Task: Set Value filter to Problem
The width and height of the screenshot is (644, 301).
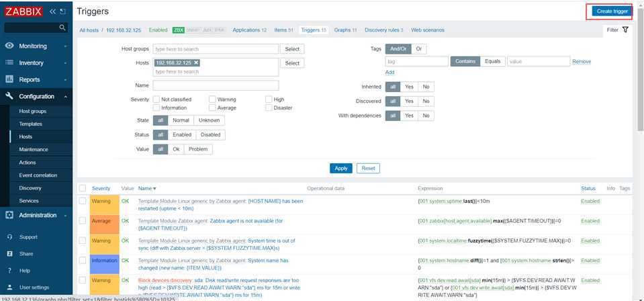Action: click(198, 149)
